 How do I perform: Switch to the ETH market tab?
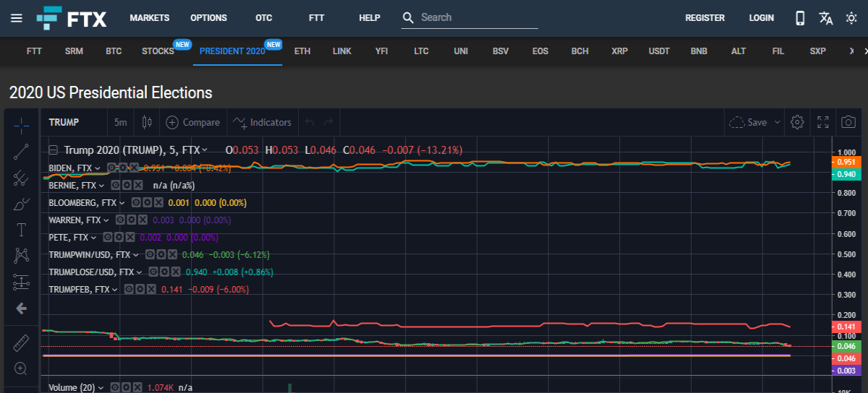tap(302, 51)
